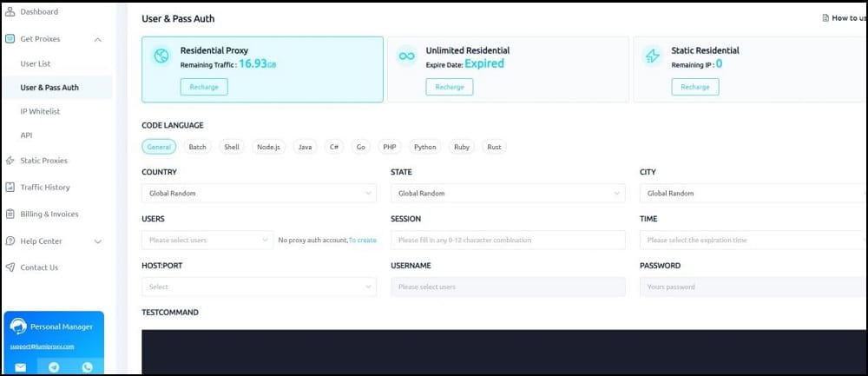Expand the Help Center menu chevron
This screenshot has width=868, height=376.
[98, 241]
